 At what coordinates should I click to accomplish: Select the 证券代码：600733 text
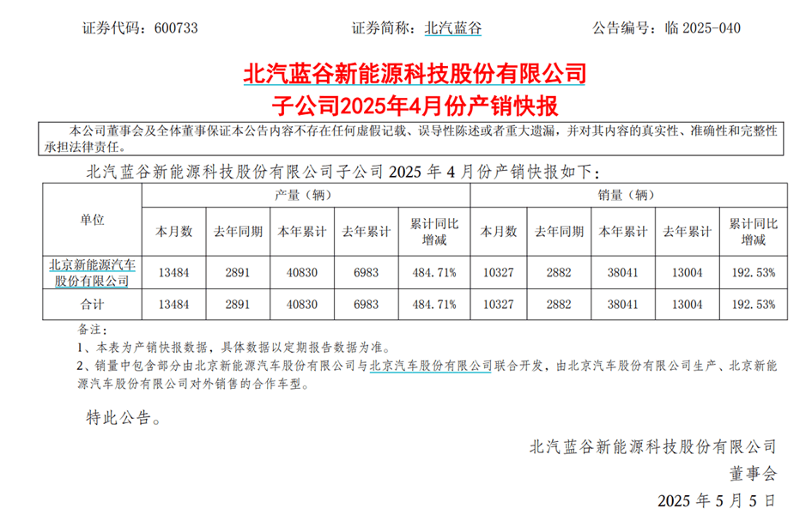[140, 28]
